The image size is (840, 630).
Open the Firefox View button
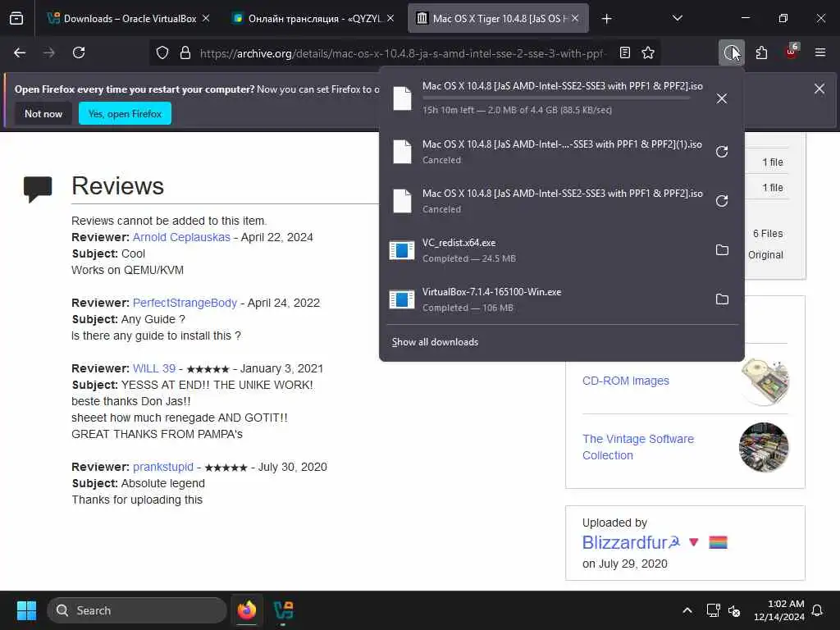tap(16, 19)
